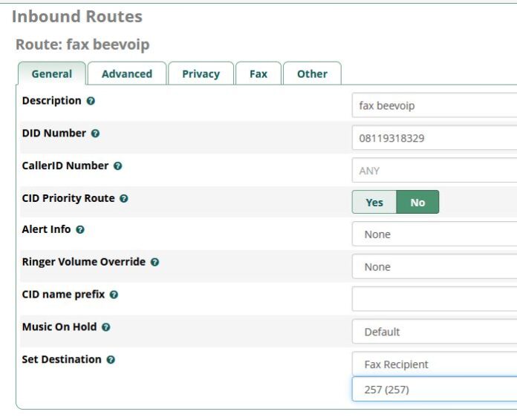Image resolution: width=517 pixels, height=420 pixels.
Task: Set CID Priority Route to Yes
Action: pos(374,202)
